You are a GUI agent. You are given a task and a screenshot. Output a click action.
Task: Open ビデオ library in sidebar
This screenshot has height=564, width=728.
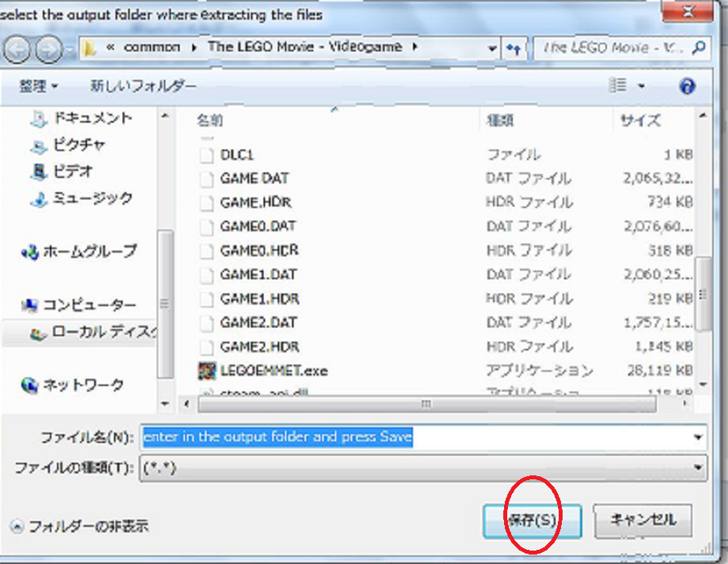coord(62,172)
